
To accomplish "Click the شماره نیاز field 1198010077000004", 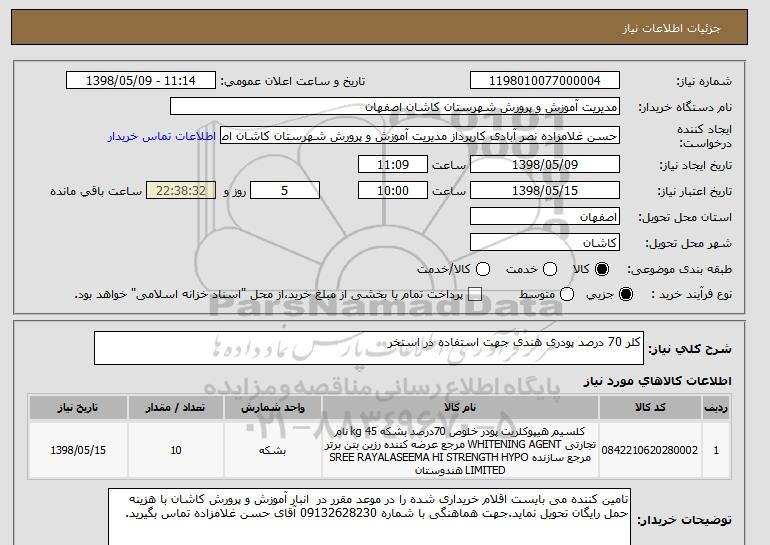I will [545, 81].
